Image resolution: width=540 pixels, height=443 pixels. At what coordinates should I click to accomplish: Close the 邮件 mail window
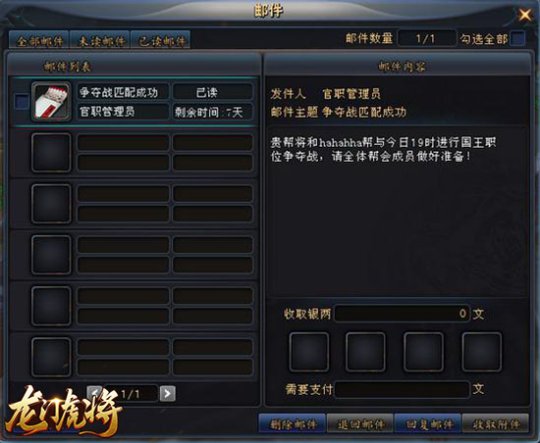pyautogui.click(x=525, y=15)
